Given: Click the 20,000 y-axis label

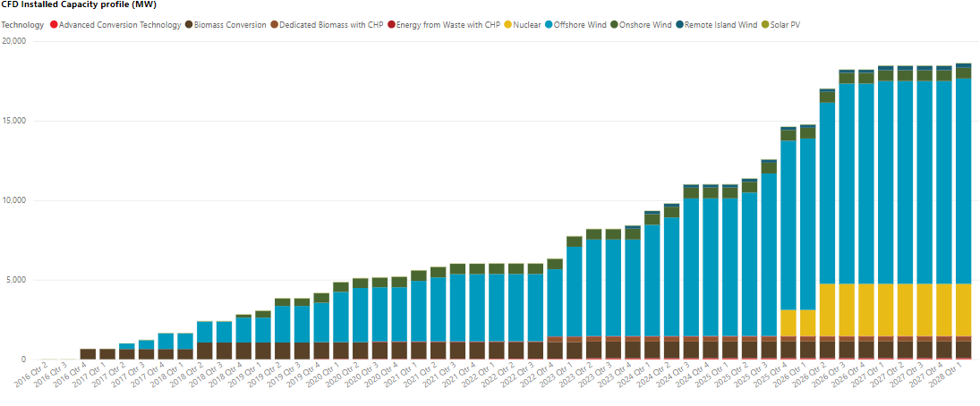Looking at the screenshot, I should point(14,41).
